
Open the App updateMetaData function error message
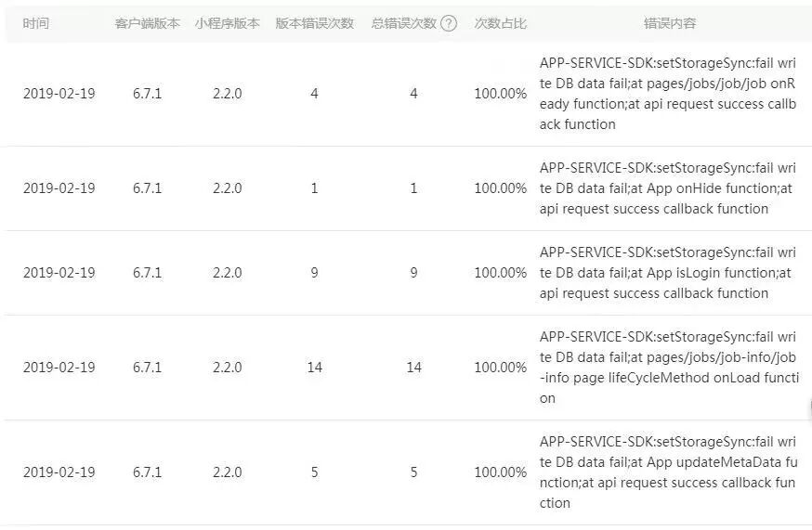pos(669,472)
